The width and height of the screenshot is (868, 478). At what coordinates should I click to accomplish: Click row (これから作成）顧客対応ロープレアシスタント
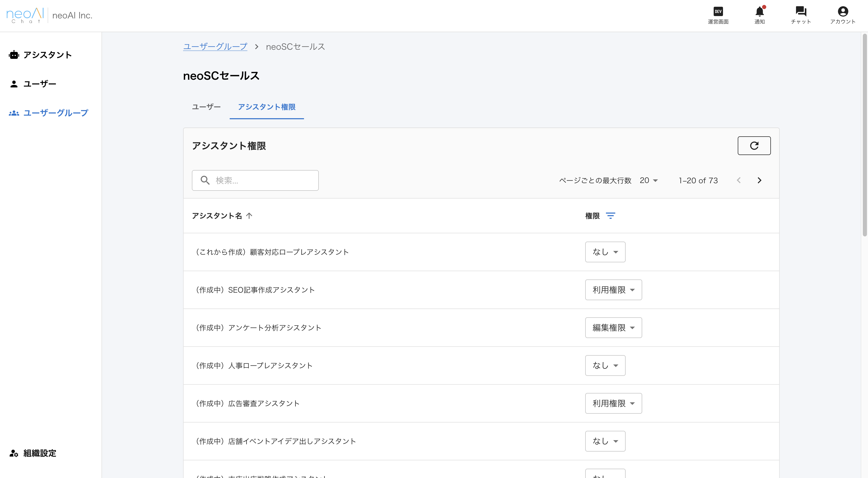point(481,252)
